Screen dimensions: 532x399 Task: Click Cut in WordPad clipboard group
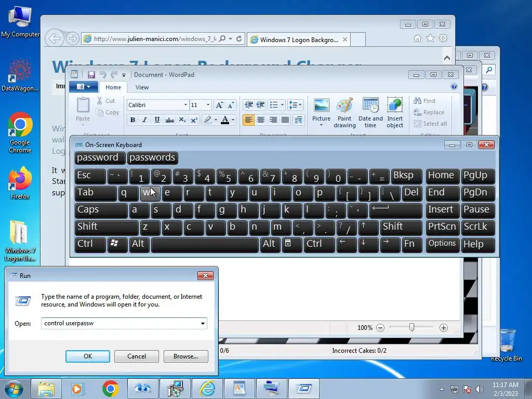(106, 101)
